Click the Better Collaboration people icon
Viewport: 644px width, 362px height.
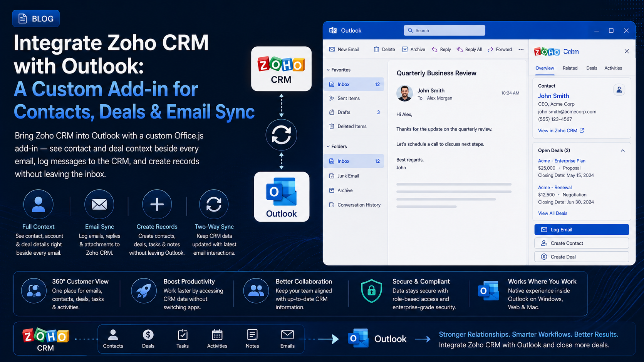pyautogui.click(x=256, y=291)
